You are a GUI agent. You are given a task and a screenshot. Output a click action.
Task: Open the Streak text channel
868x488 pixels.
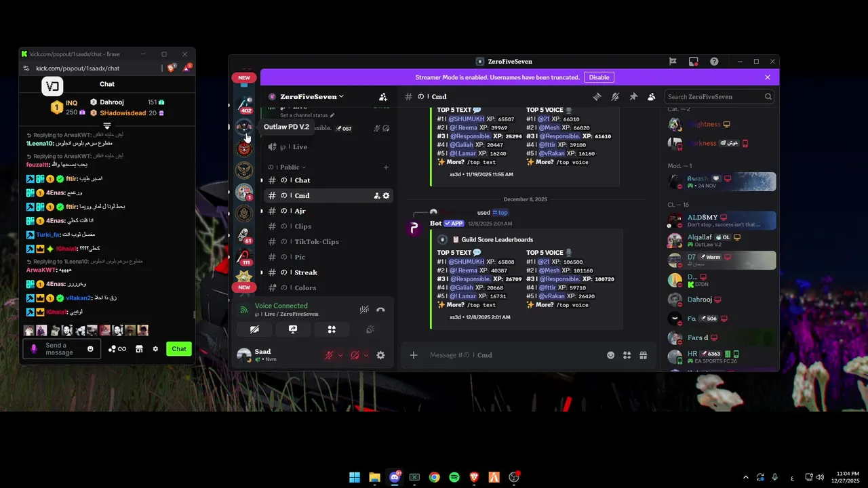point(329,272)
